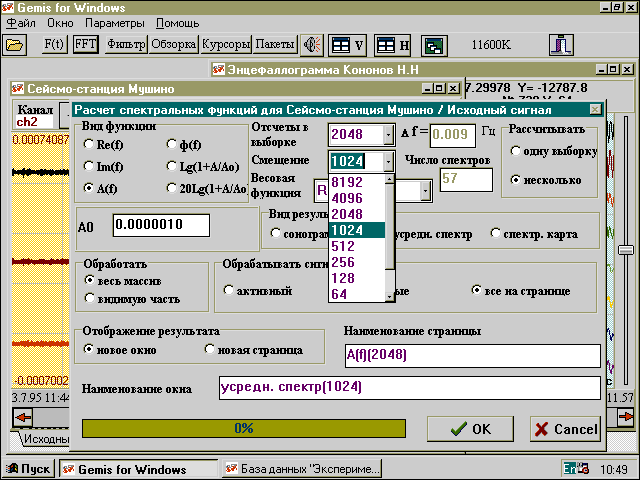Click the speaker sound toolbar icon
The height and width of the screenshot is (480, 640).
[x=313, y=45]
